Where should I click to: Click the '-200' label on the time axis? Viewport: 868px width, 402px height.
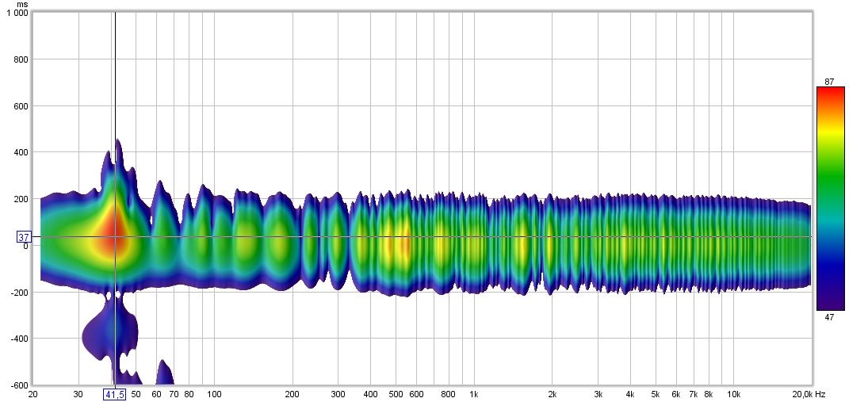coord(19,292)
